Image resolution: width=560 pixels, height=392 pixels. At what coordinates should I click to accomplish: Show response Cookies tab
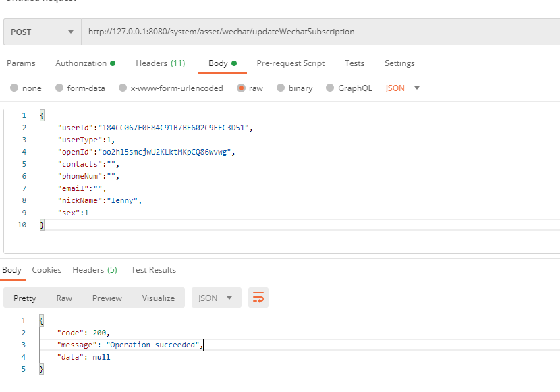(47, 270)
